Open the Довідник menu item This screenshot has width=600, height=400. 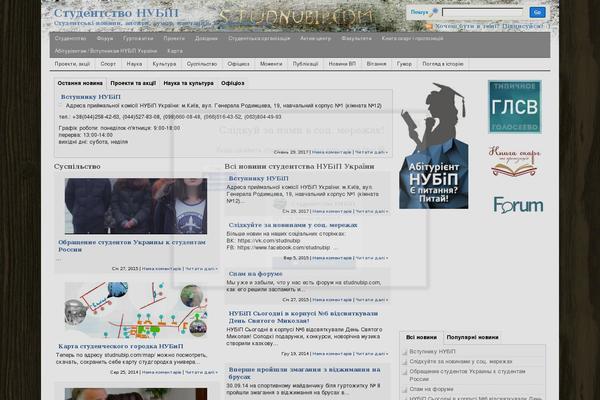click(x=206, y=38)
